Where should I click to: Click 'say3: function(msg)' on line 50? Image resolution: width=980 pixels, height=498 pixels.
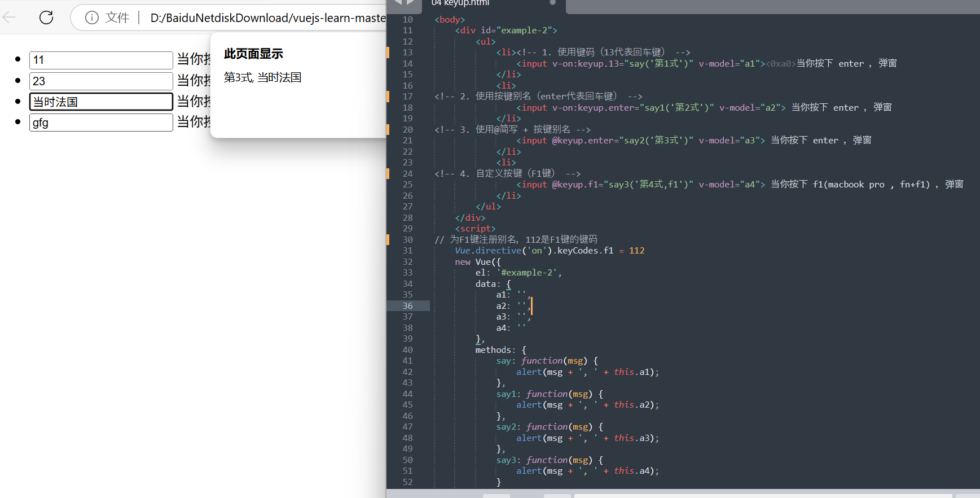(x=544, y=460)
